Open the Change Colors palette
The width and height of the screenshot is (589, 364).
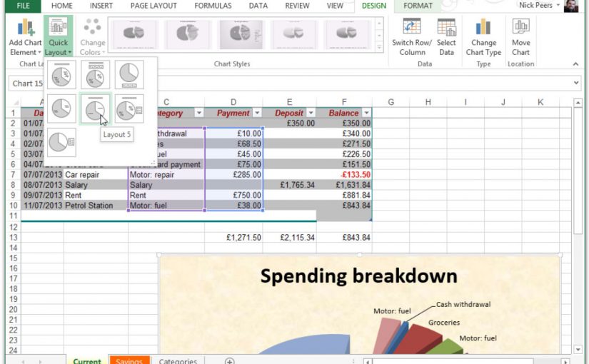pyautogui.click(x=92, y=37)
